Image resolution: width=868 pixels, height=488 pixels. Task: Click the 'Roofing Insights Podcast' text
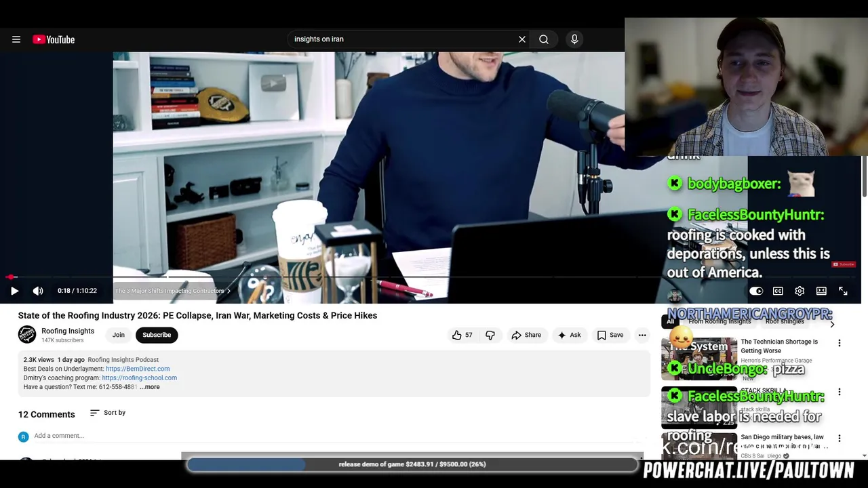tap(123, 360)
